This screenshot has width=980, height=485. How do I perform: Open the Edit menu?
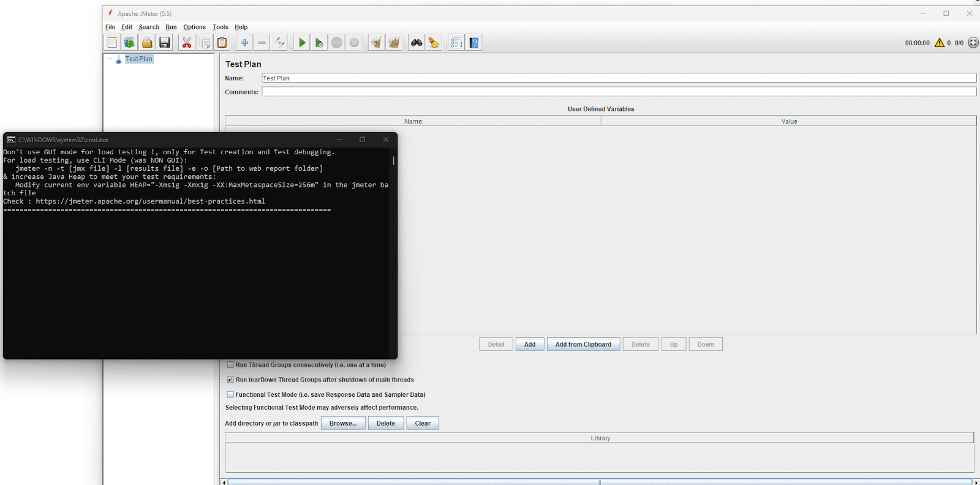(x=127, y=27)
